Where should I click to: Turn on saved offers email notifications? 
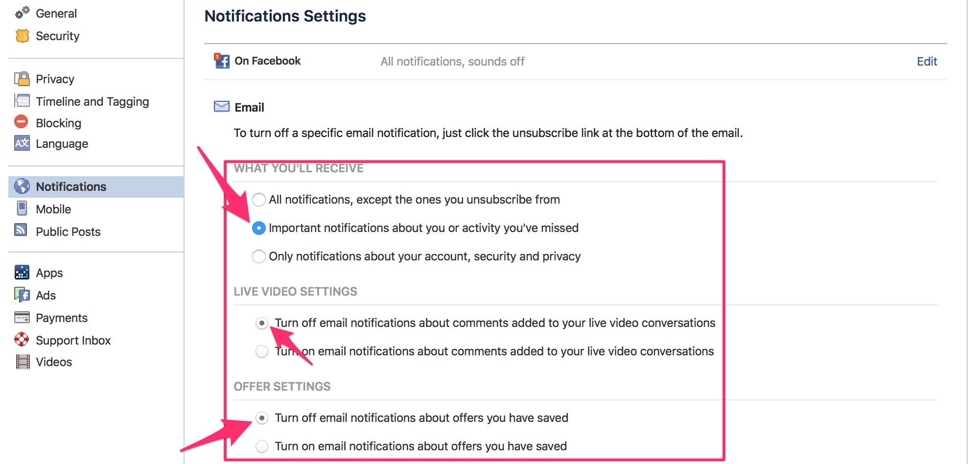(x=262, y=446)
